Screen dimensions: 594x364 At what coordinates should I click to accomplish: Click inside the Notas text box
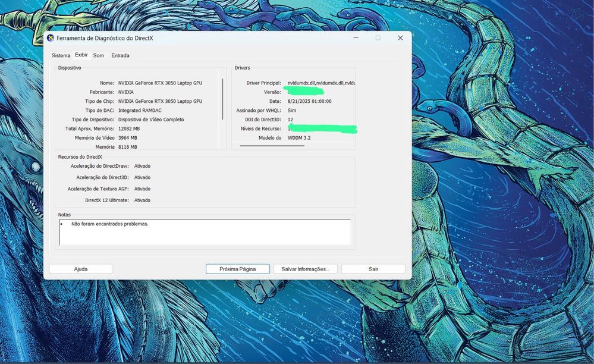pos(205,232)
